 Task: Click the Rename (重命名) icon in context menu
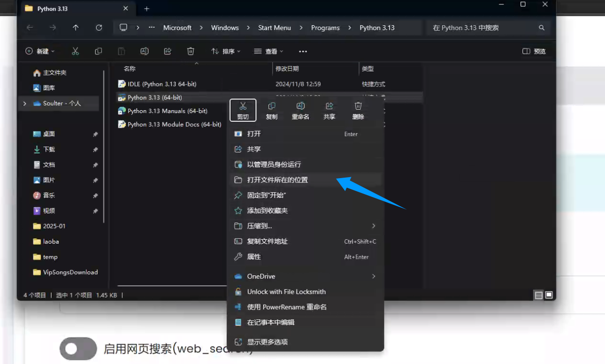coord(301,110)
